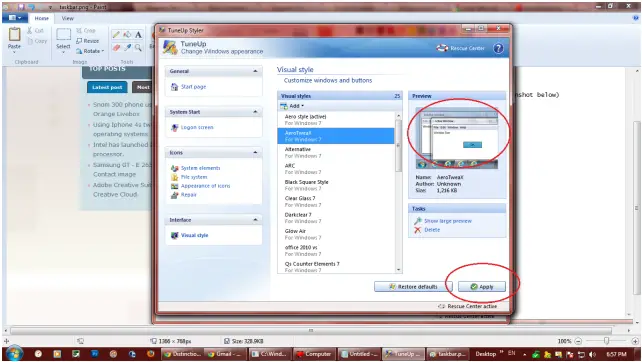Click the Apply button
The width and height of the screenshot is (642, 362).
point(482,287)
